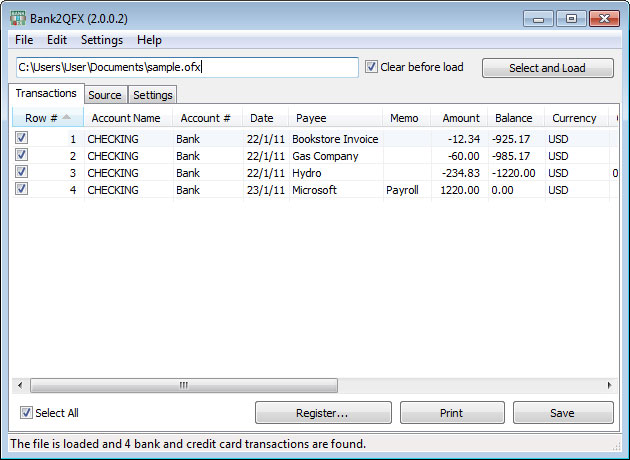
Task: Click the sort arrow in Row # header
Action: (67, 118)
